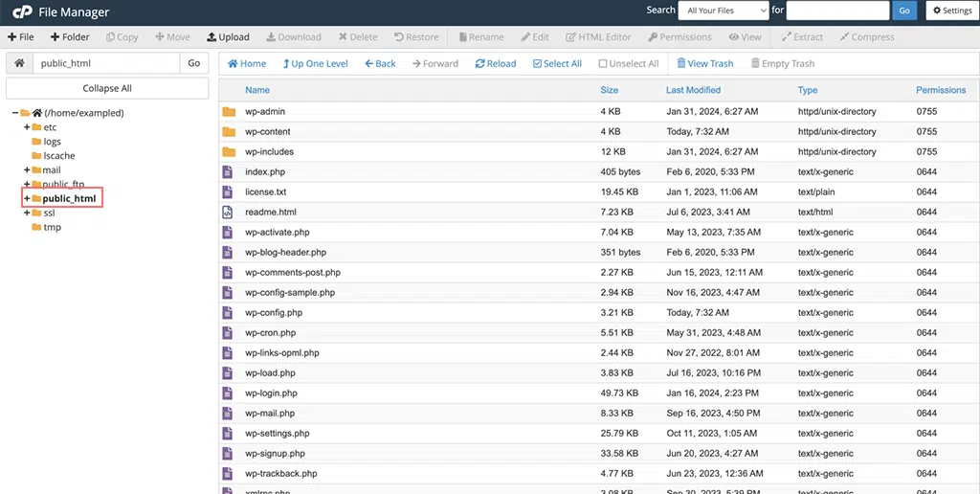This screenshot has height=494, width=980.
Task: Sort by Permissions column header
Action: [x=941, y=90]
